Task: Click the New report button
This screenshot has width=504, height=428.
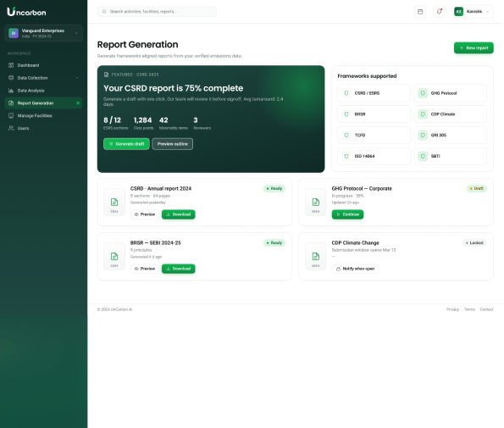Action: (474, 48)
